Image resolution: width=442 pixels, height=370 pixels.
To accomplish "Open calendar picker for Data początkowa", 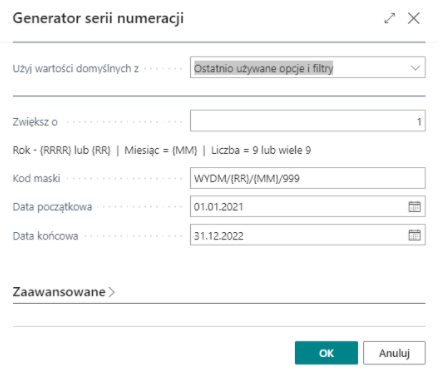I will point(414,207).
